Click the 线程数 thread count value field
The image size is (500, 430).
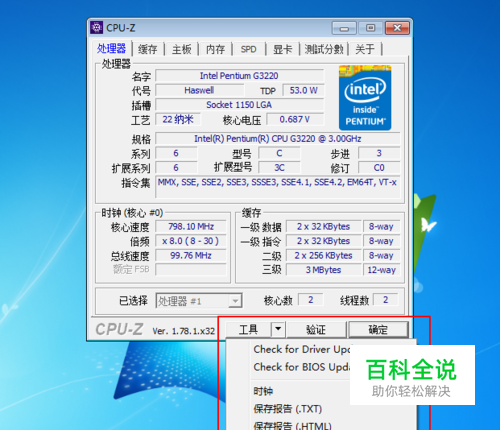point(386,300)
